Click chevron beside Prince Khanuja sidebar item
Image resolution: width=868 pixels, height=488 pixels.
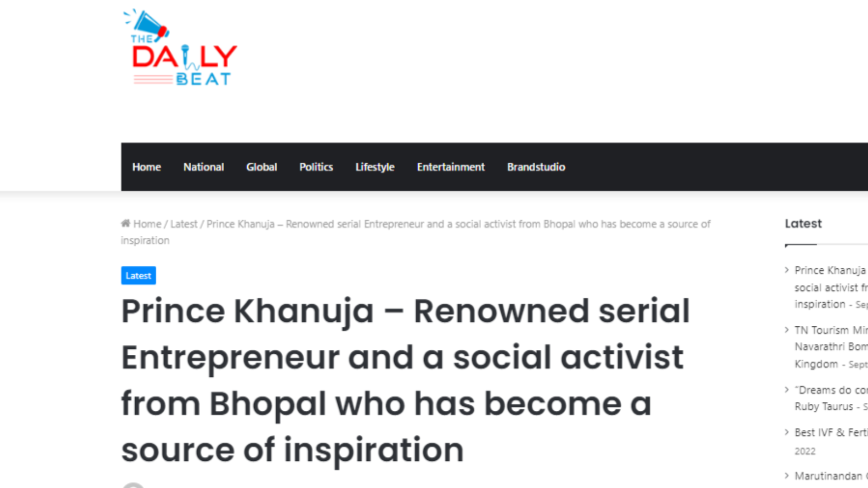(787, 270)
